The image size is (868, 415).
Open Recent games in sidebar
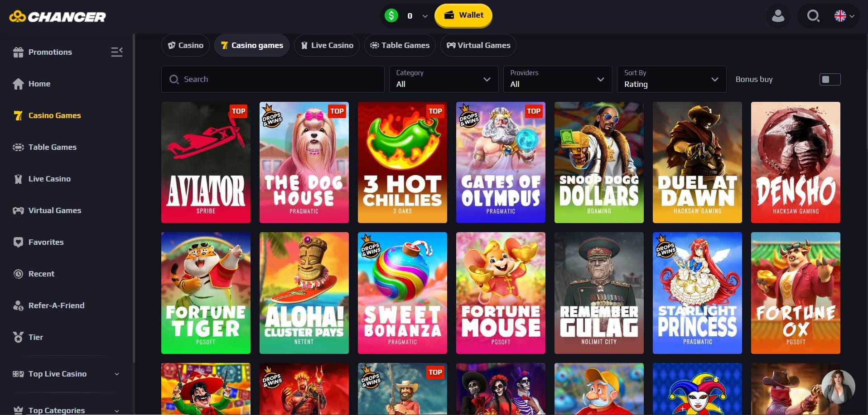point(41,274)
